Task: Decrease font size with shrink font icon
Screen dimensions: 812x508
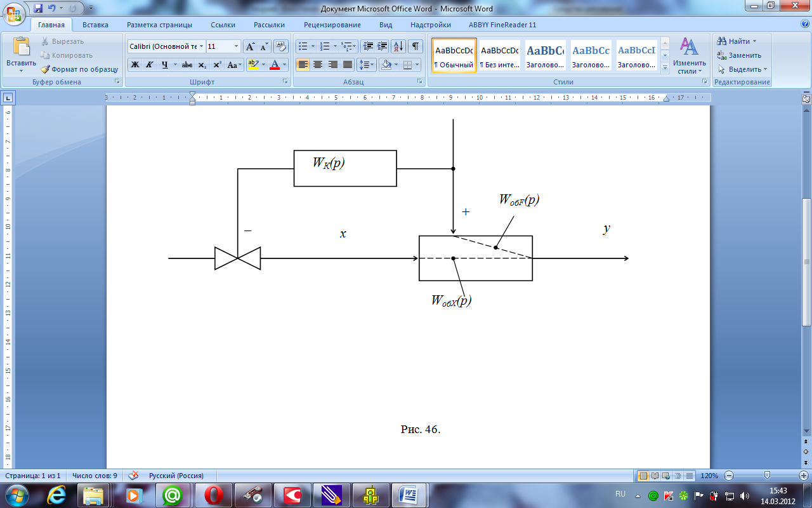Action: (264, 46)
